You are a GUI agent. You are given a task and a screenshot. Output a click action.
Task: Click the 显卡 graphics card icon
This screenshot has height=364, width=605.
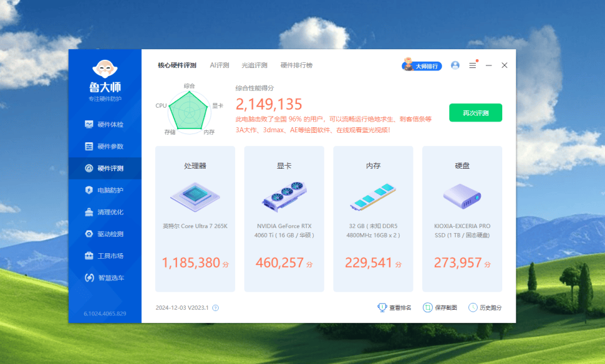click(x=284, y=196)
